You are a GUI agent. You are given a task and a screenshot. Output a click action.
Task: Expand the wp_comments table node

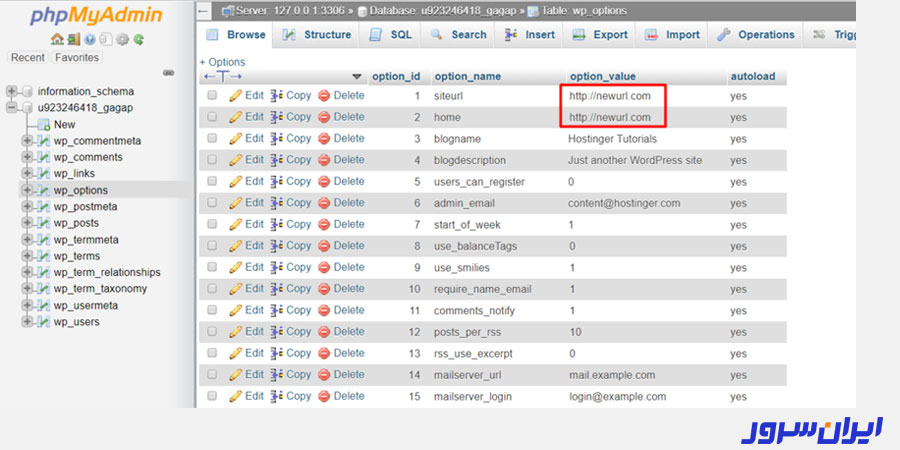tap(26, 157)
